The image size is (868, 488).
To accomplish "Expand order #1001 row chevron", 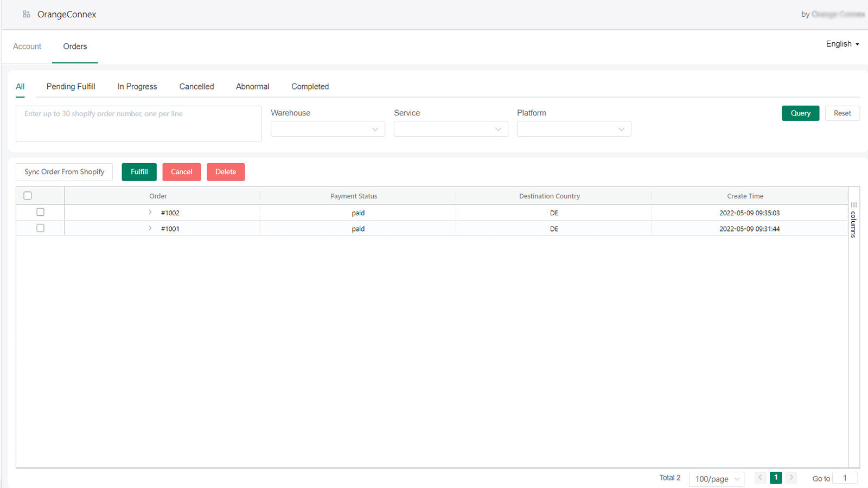I will click(150, 228).
